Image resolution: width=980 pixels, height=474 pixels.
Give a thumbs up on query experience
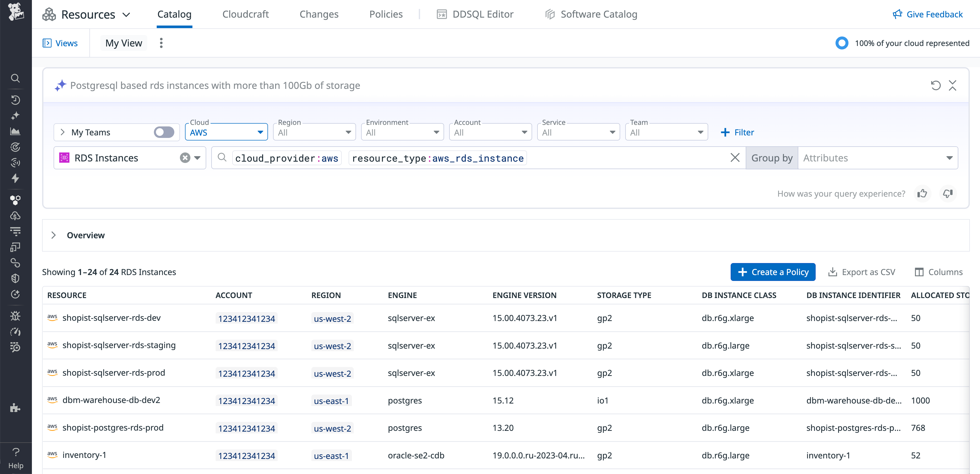point(922,193)
